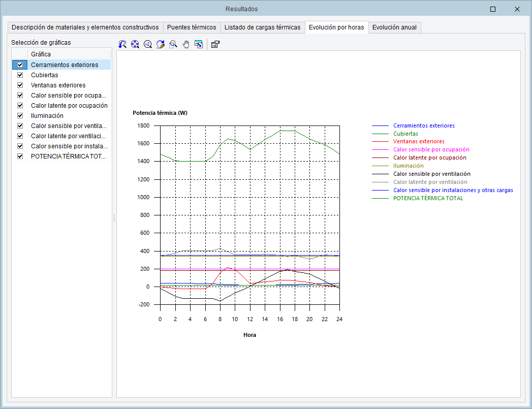Uncheck the Cerramientos exteriores checkbox

pyautogui.click(x=20, y=65)
